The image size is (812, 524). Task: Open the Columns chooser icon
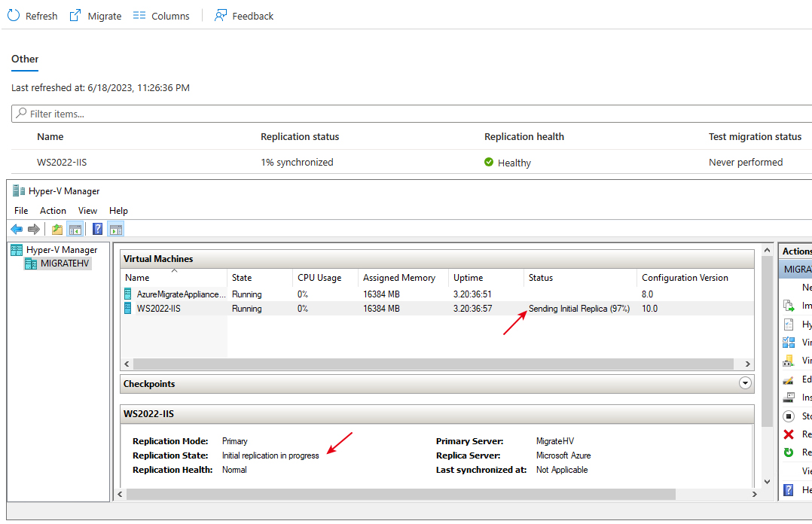click(139, 16)
